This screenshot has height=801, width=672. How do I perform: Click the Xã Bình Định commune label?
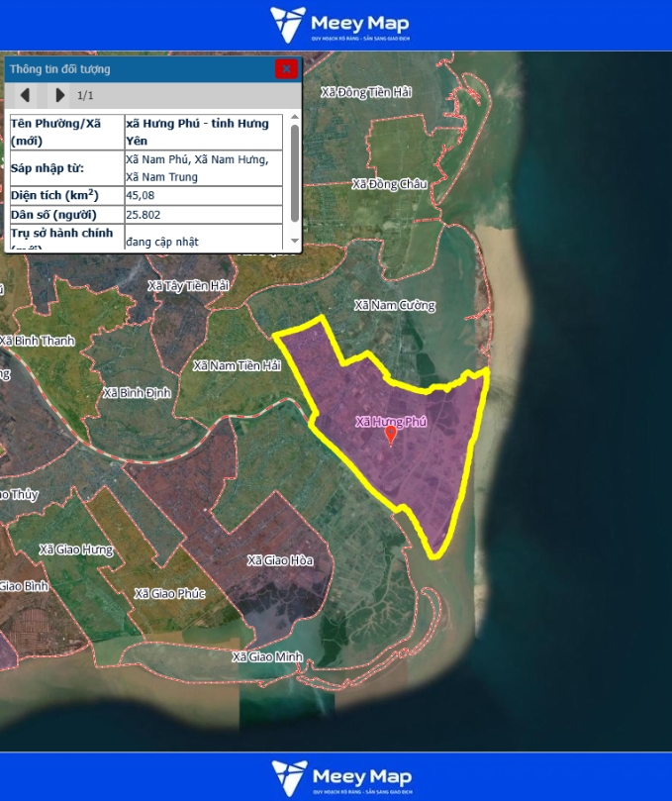click(137, 393)
